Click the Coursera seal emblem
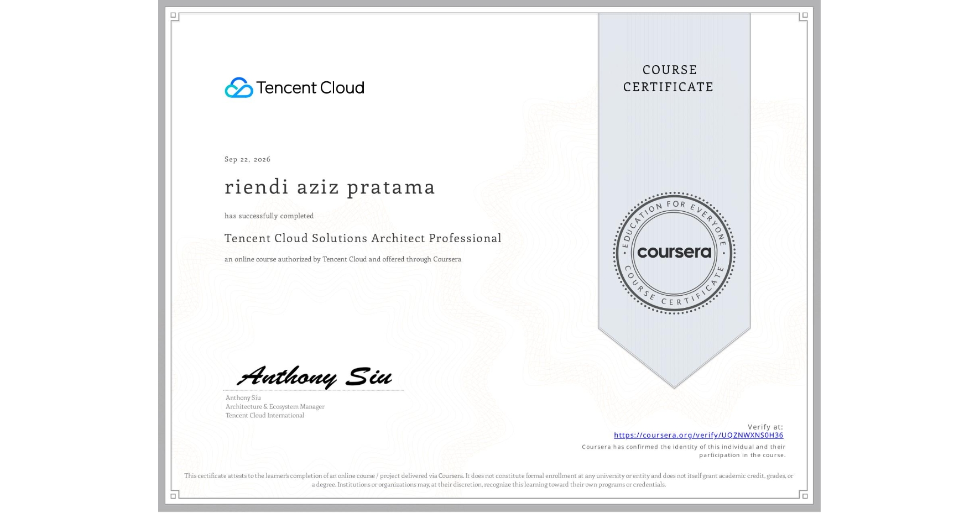Image resolution: width=980 pixels, height=513 pixels. click(x=674, y=253)
